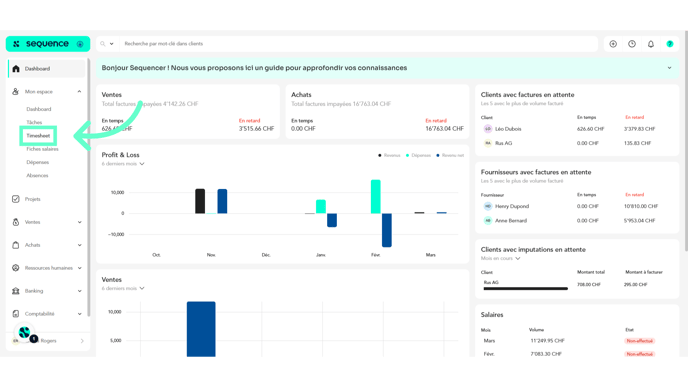Click Léo Dubois avatar icon
688x387 pixels.
point(487,129)
